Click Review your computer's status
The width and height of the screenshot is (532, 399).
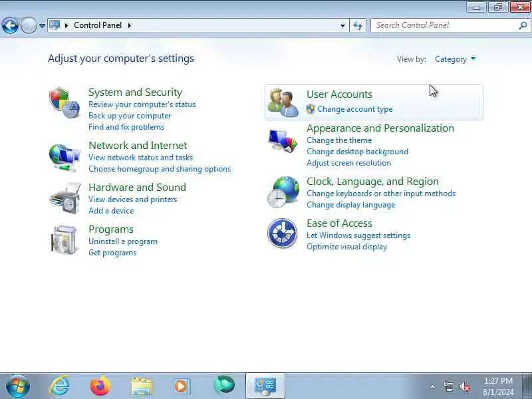(x=142, y=104)
